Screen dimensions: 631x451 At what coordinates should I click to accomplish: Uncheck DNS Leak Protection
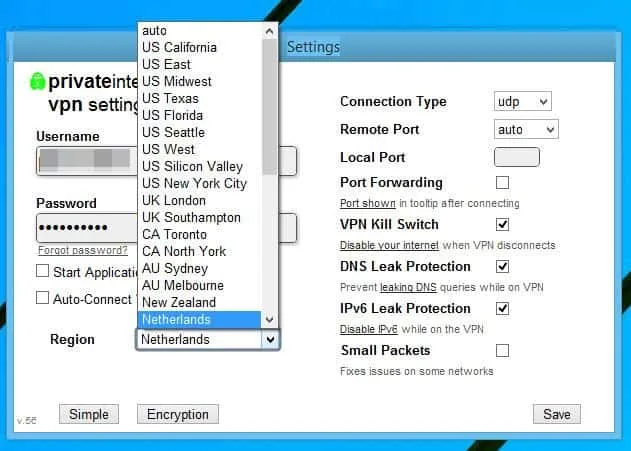coord(502,266)
